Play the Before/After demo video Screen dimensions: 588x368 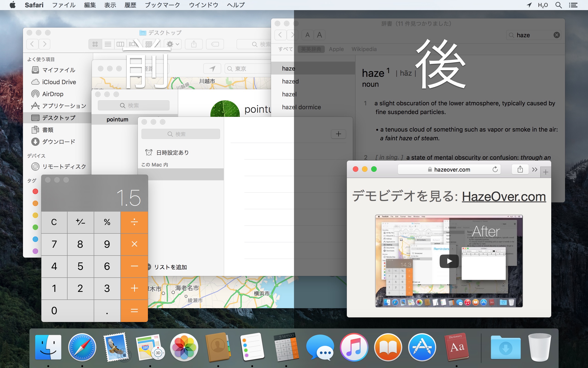tap(449, 261)
